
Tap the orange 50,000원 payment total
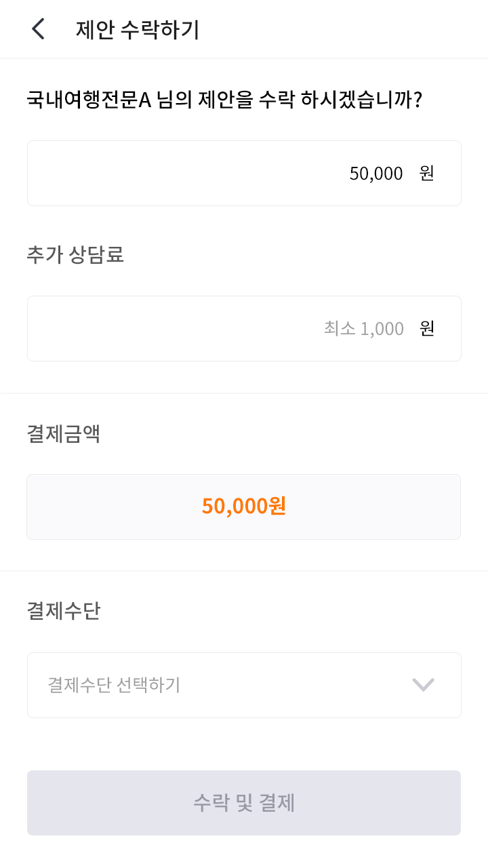click(x=244, y=506)
